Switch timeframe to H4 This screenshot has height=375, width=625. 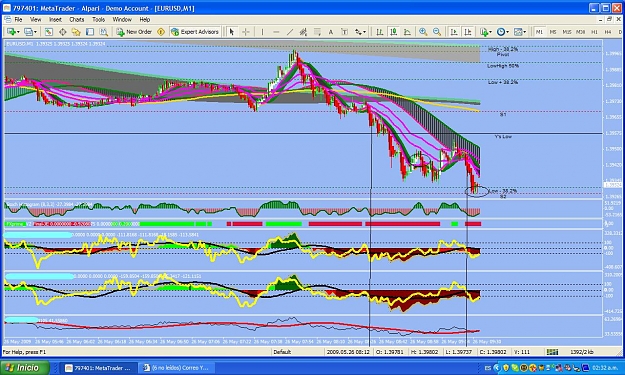pos(608,32)
